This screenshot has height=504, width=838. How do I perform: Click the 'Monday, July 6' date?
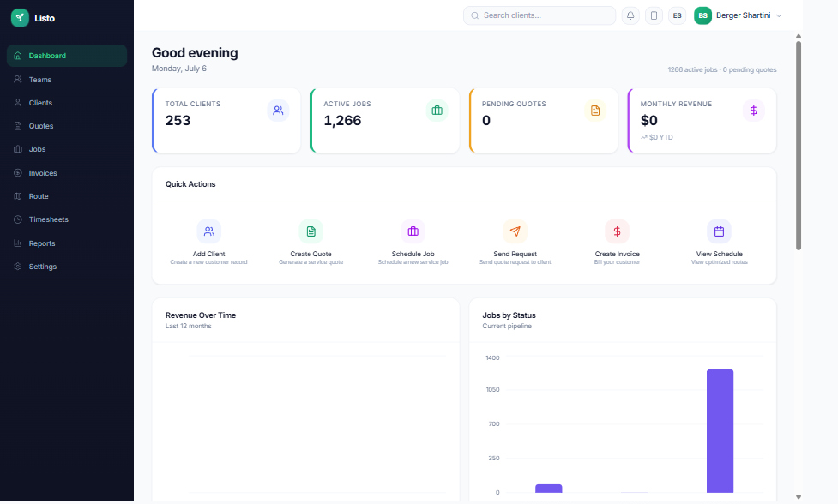click(179, 69)
